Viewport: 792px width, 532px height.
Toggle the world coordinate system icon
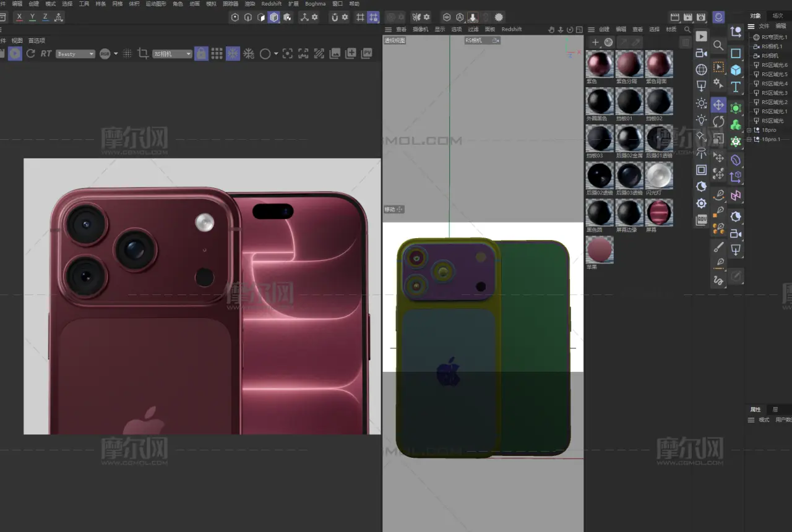(59, 17)
